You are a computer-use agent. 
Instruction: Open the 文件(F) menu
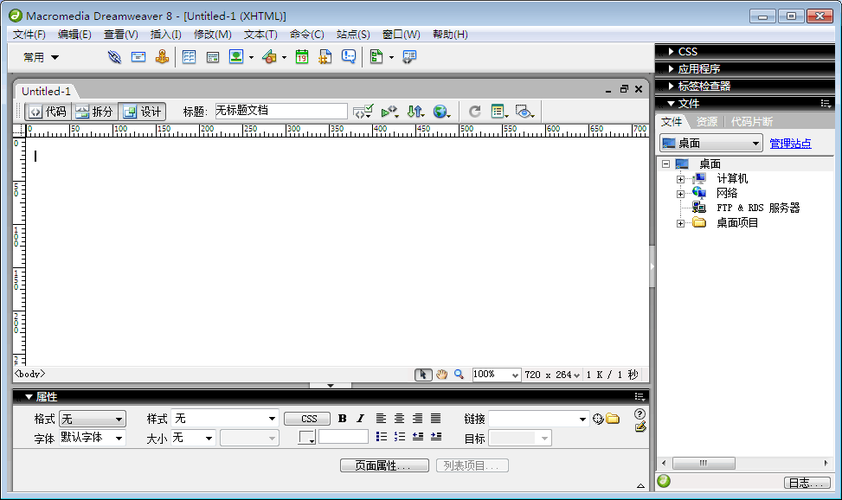[x=29, y=34]
